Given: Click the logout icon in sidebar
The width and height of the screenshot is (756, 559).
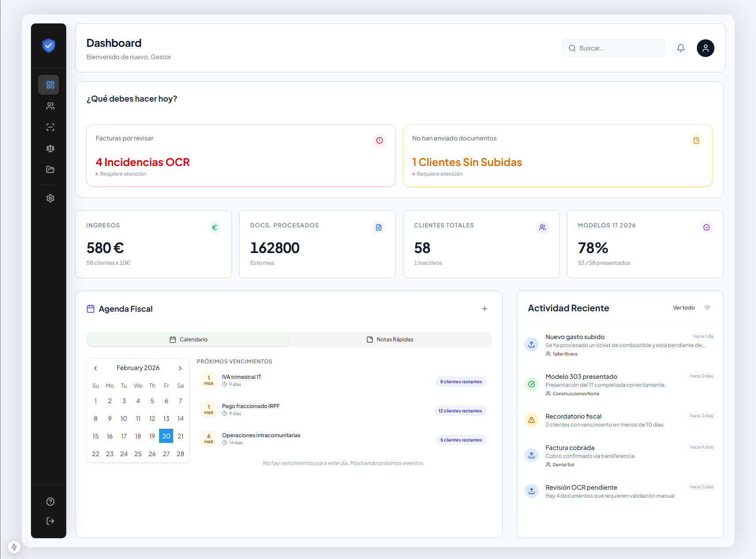Looking at the screenshot, I should point(50,521).
